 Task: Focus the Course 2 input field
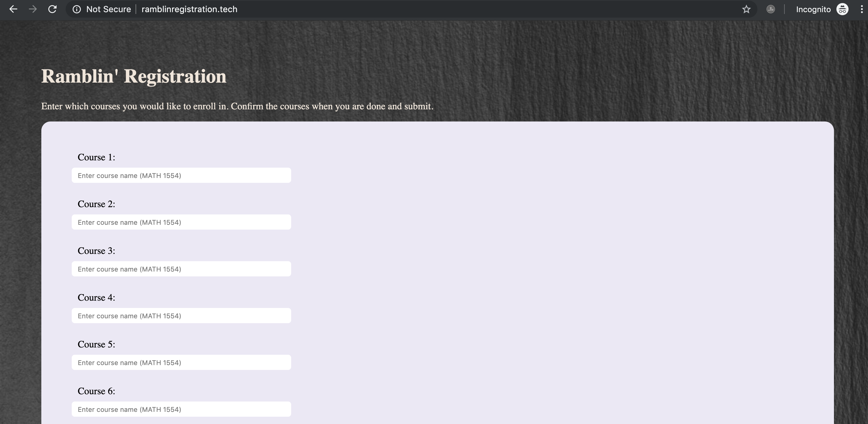click(x=181, y=222)
